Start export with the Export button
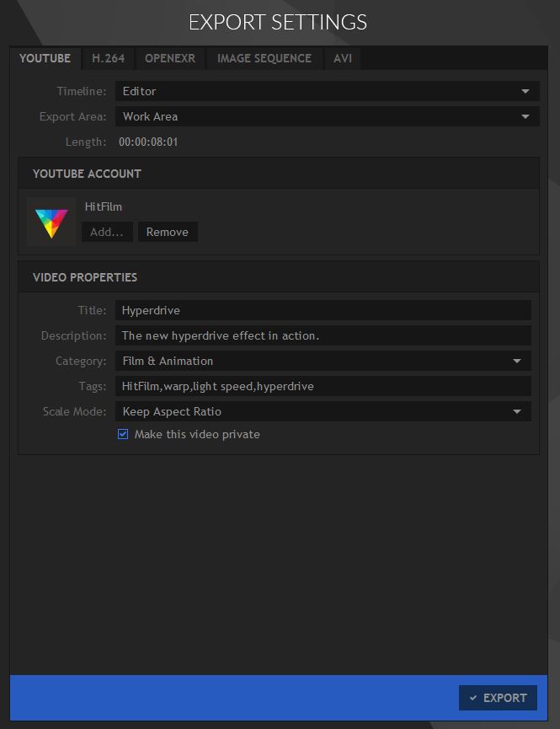 tap(498, 698)
